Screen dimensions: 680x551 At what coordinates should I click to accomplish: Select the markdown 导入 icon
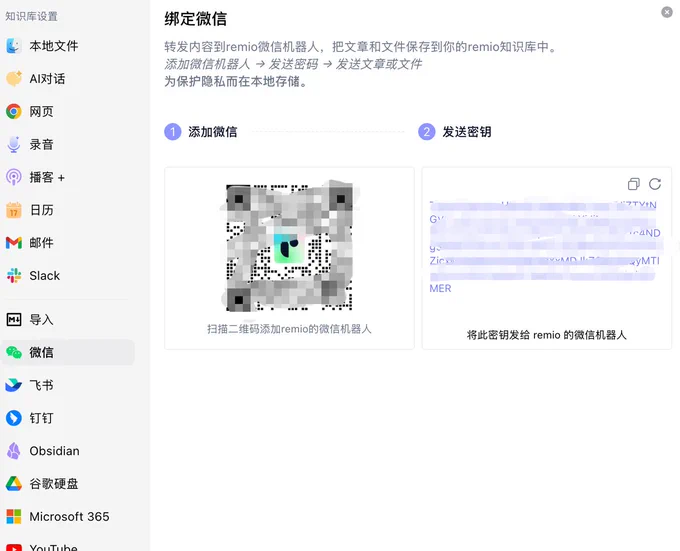click(14, 320)
